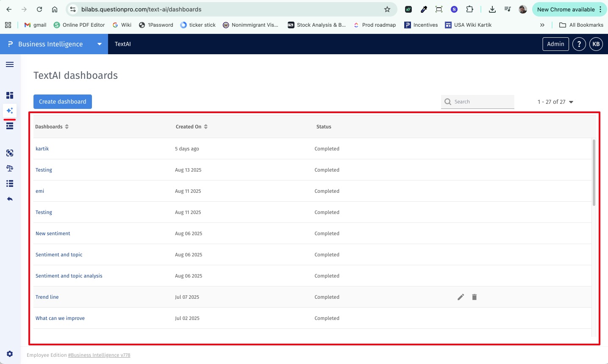This screenshot has width=608, height=364.
Task: Open the Trend line dashboard link
Action: (47, 297)
